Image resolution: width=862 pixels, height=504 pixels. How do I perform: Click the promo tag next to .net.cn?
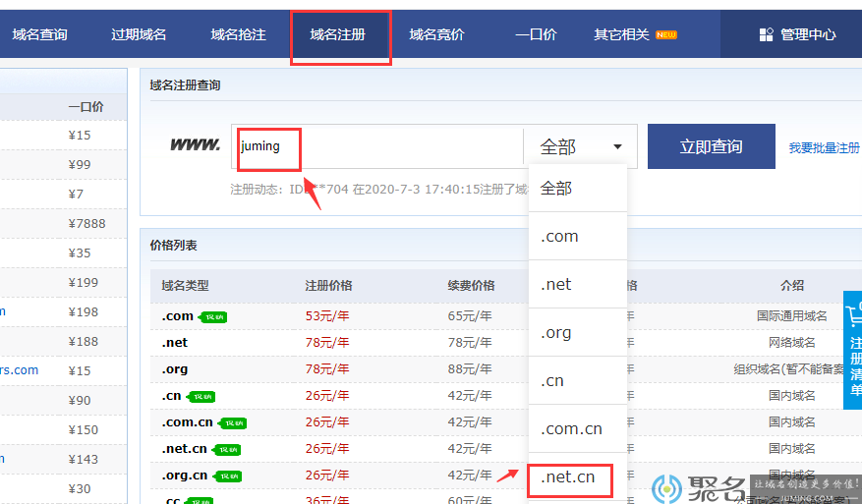[x=226, y=450]
